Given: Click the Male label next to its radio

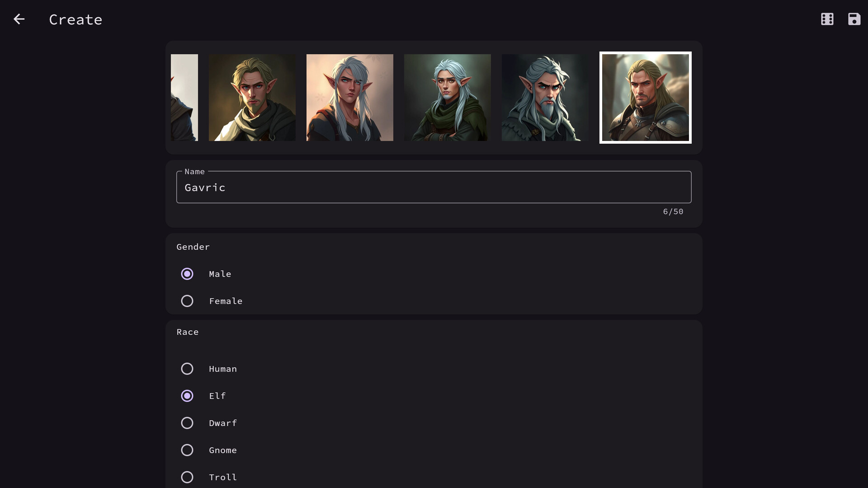Looking at the screenshot, I should pyautogui.click(x=220, y=274).
